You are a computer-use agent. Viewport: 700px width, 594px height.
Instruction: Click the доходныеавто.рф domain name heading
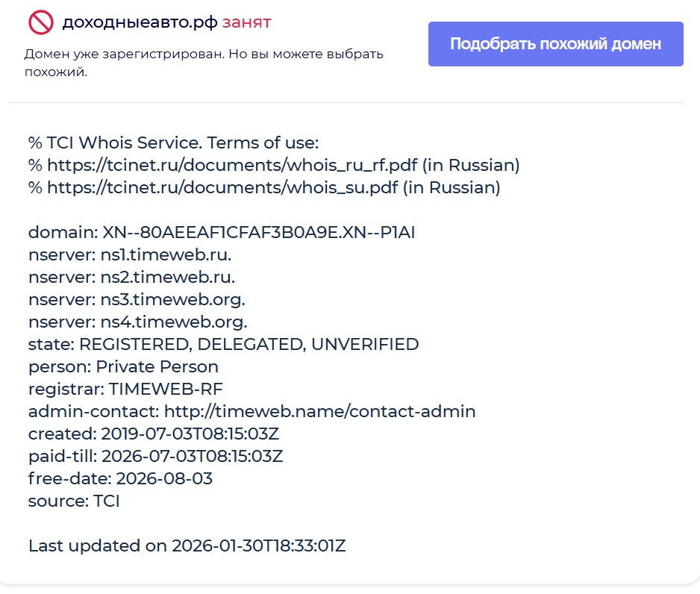(140, 22)
